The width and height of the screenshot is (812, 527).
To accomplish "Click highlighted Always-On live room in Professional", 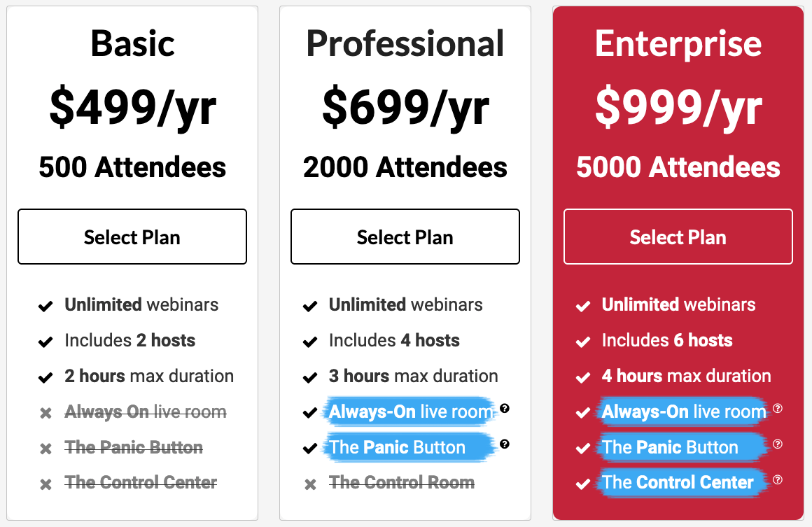I will [411, 412].
